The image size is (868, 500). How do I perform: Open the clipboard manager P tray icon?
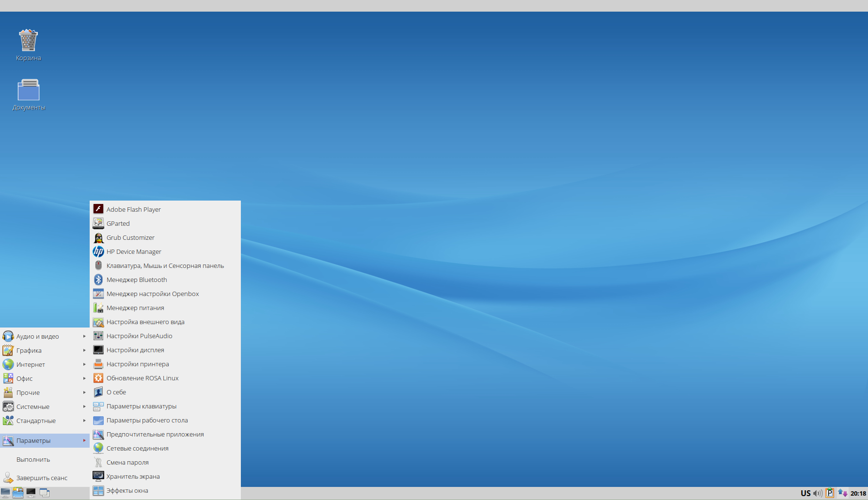(830, 493)
